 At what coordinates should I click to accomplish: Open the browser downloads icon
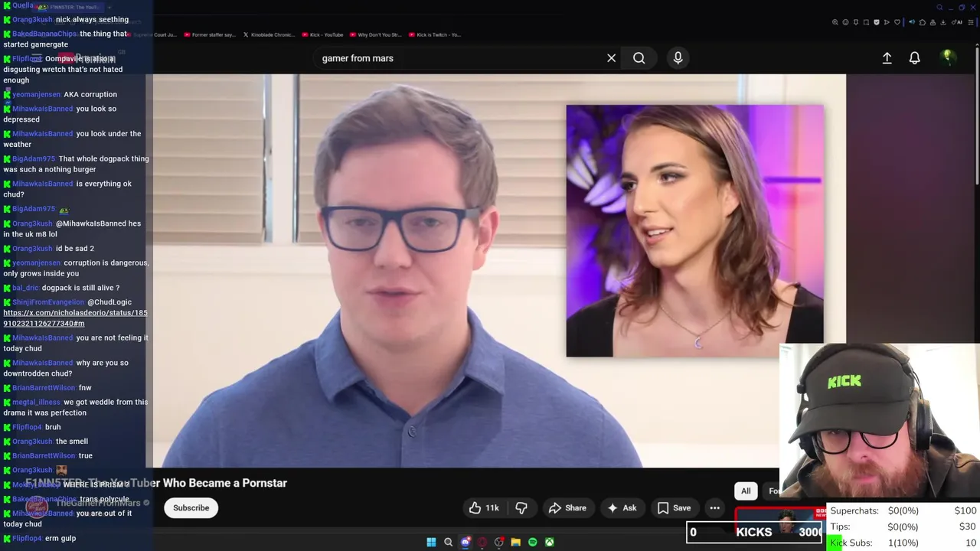click(x=943, y=22)
